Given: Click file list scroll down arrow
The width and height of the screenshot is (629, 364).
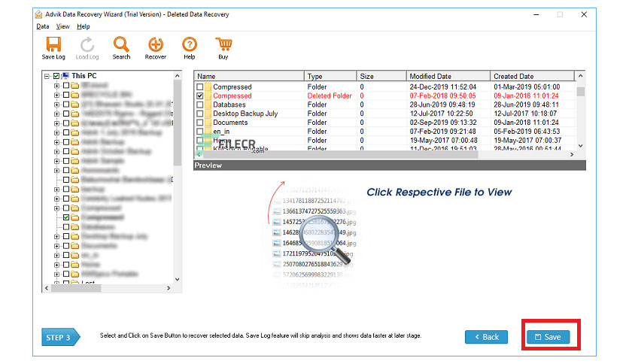Looking at the screenshot, I should pos(580,146).
